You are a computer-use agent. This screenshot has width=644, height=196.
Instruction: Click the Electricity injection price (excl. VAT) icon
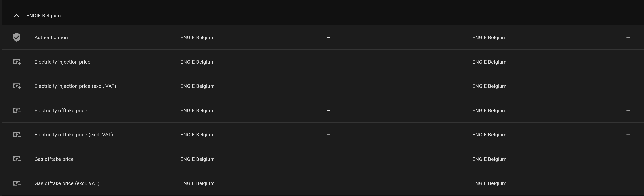pos(17,86)
